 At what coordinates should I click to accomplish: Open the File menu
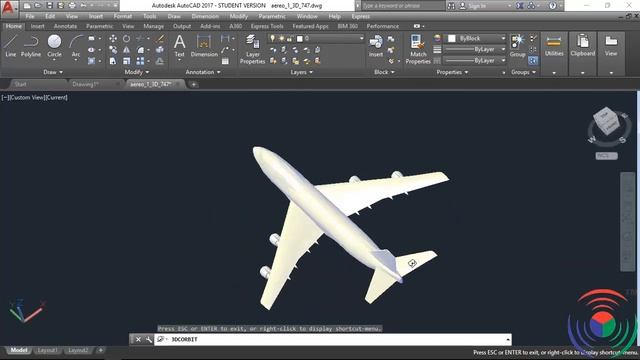(30, 16)
